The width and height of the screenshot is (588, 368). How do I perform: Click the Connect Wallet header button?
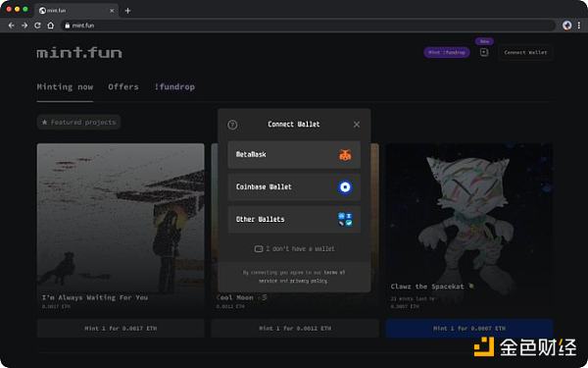tap(525, 53)
